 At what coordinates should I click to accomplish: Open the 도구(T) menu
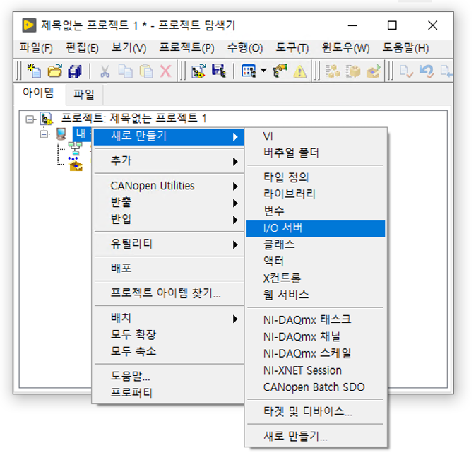(x=292, y=48)
